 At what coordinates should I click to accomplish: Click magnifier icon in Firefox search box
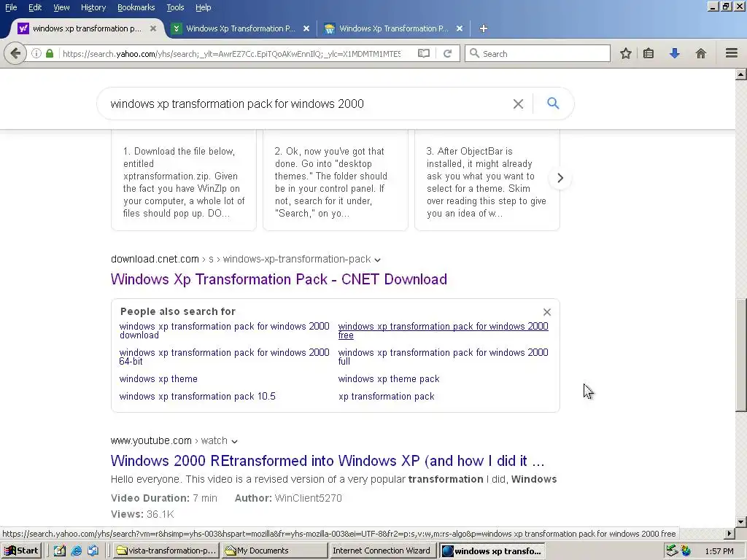(x=474, y=53)
